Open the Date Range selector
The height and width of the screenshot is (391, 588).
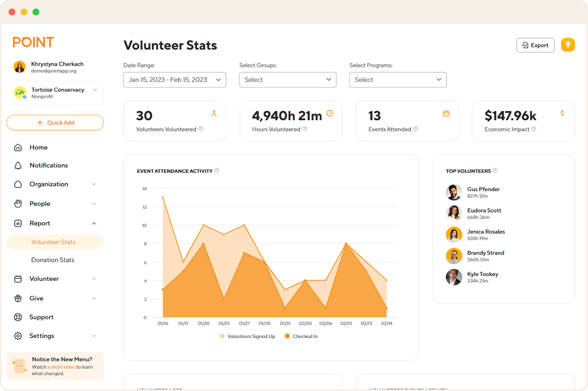[174, 79]
